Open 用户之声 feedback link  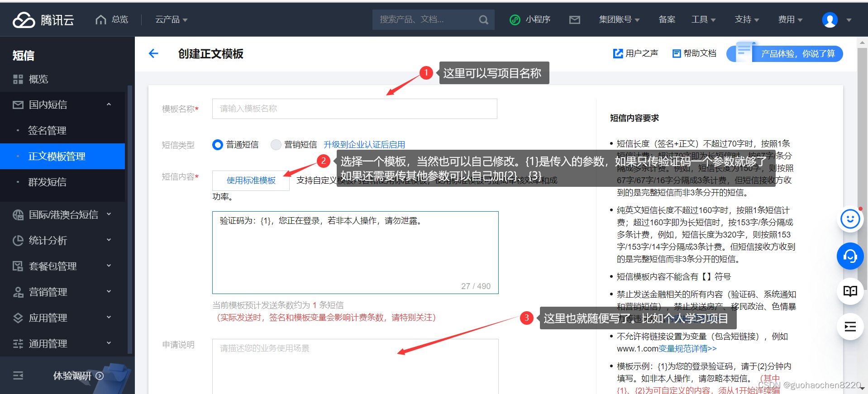[635, 53]
